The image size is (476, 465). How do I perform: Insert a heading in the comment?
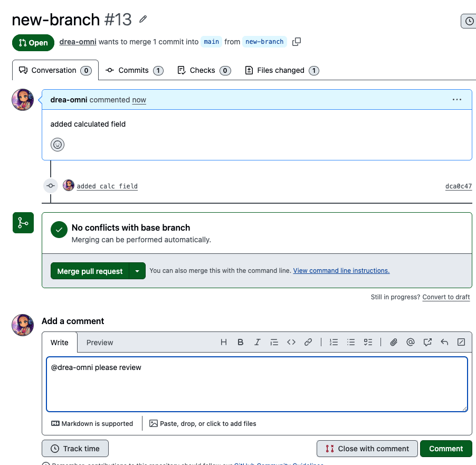coord(224,343)
